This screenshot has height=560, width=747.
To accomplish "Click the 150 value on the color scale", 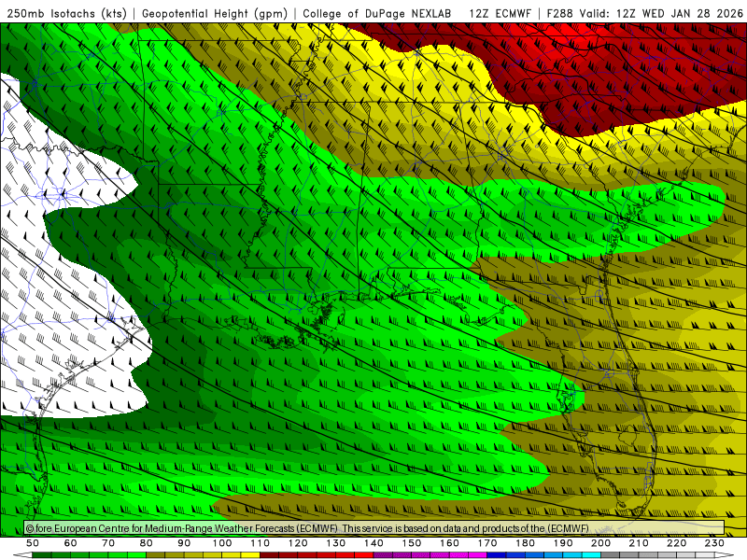I will [412, 543].
